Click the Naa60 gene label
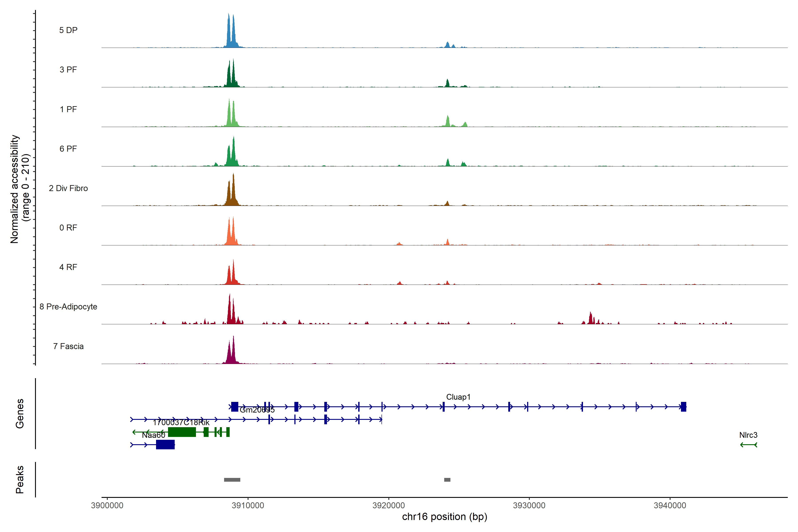 coord(153,435)
